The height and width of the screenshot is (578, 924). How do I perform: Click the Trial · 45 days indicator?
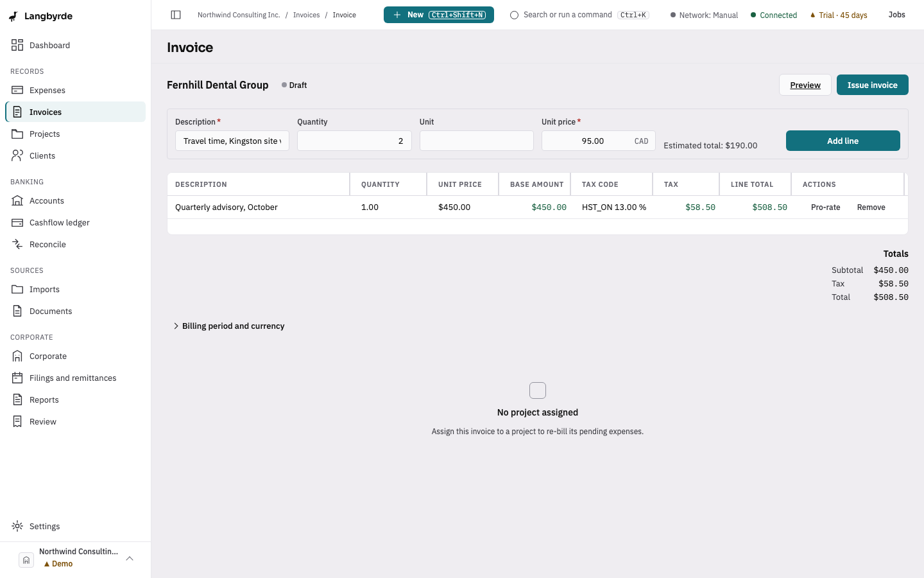839,15
